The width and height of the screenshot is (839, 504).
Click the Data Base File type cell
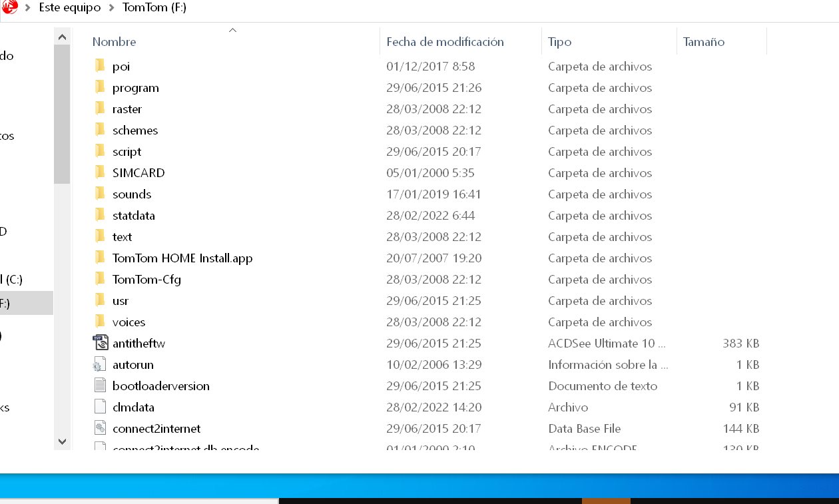click(x=585, y=429)
